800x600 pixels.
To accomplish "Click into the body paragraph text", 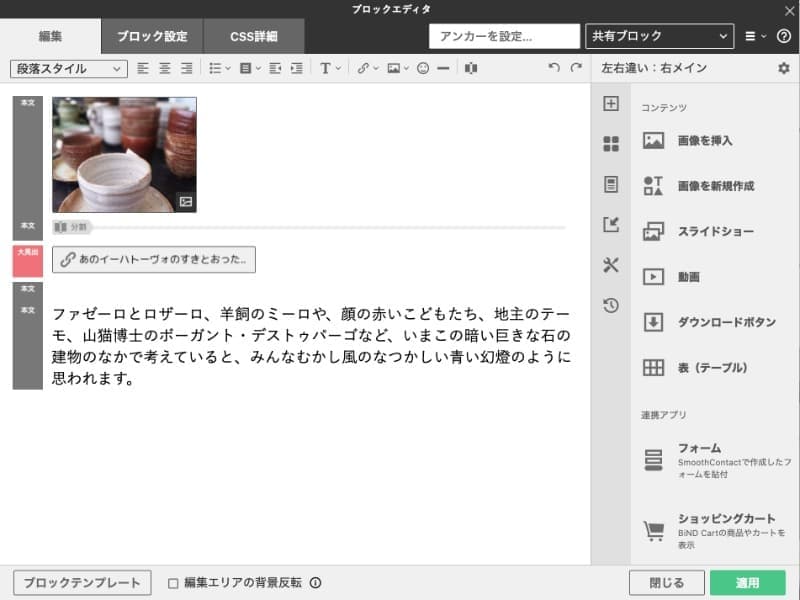I will click(x=311, y=345).
